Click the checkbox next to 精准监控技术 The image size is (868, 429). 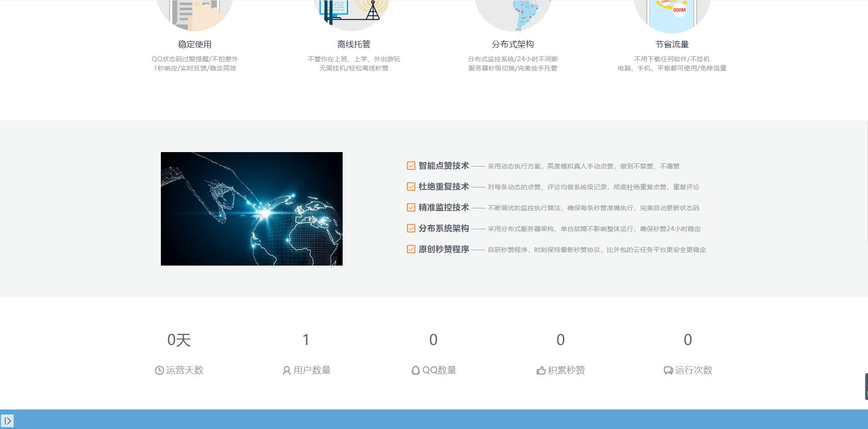point(411,207)
